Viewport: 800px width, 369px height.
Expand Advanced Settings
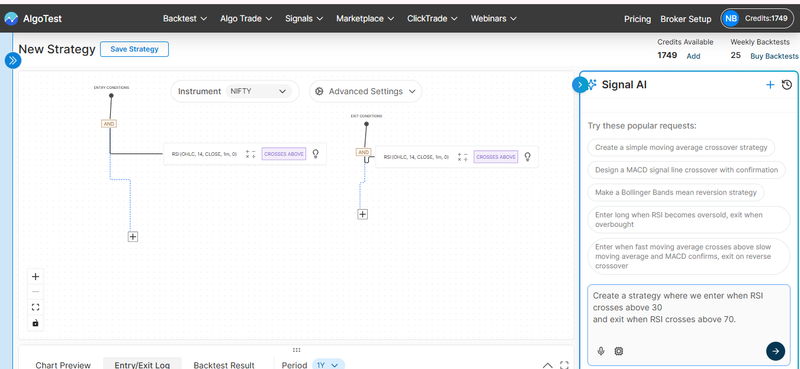point(365,91)
